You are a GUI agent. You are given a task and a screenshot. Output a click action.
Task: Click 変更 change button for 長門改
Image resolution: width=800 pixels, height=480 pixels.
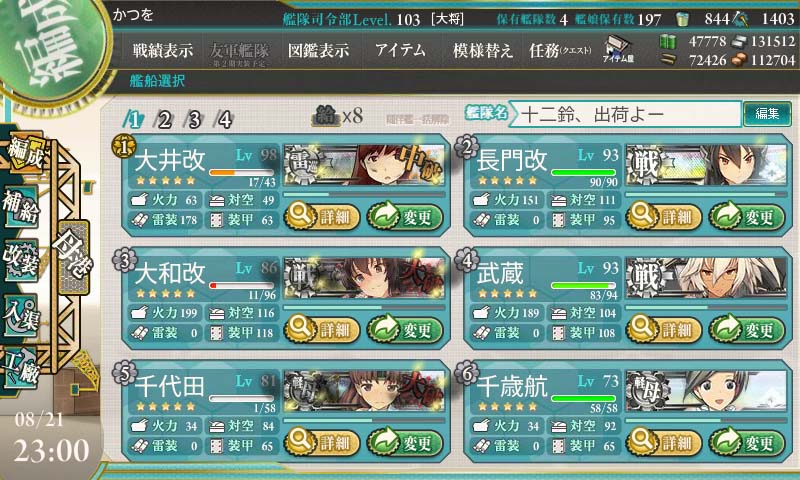[746, 217]
